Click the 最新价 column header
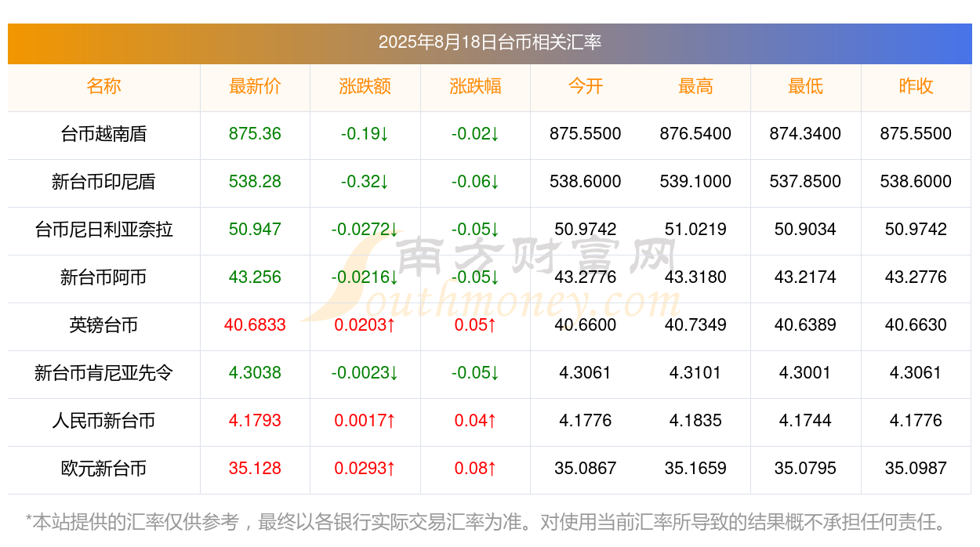This screenshot has width=980, height=547. coord(255,86)
